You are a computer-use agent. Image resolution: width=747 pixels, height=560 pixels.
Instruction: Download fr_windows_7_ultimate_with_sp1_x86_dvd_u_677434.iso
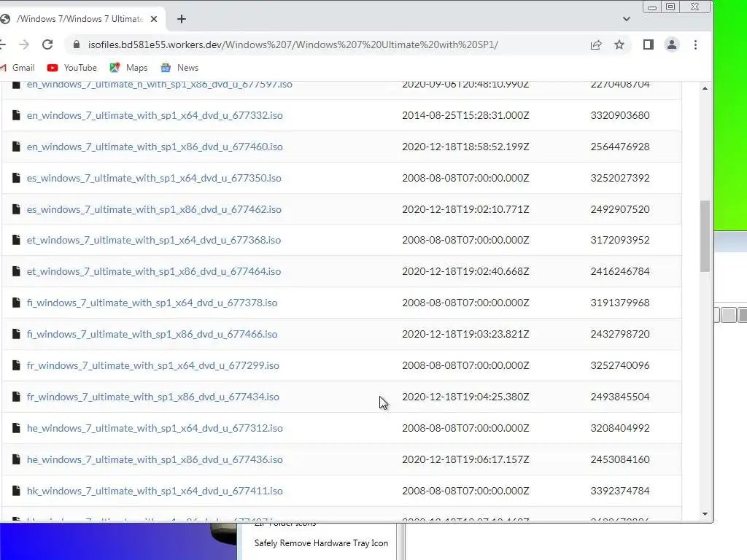[x=153, y=397]
